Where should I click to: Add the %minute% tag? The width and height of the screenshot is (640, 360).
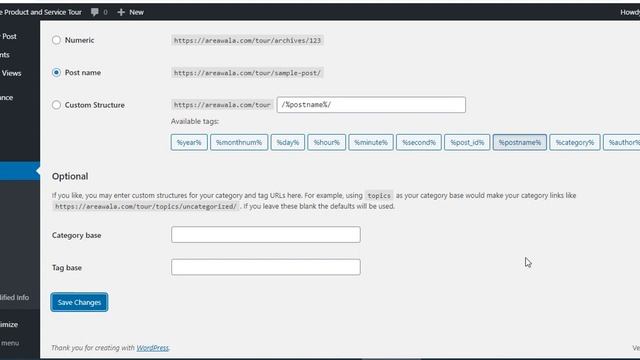click(371, 142)
